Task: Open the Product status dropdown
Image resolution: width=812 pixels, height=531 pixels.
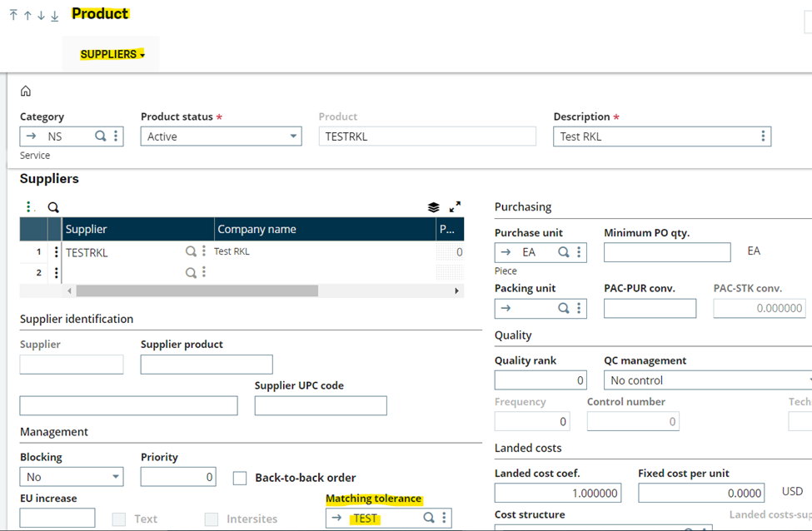Action: click(294, 136)
